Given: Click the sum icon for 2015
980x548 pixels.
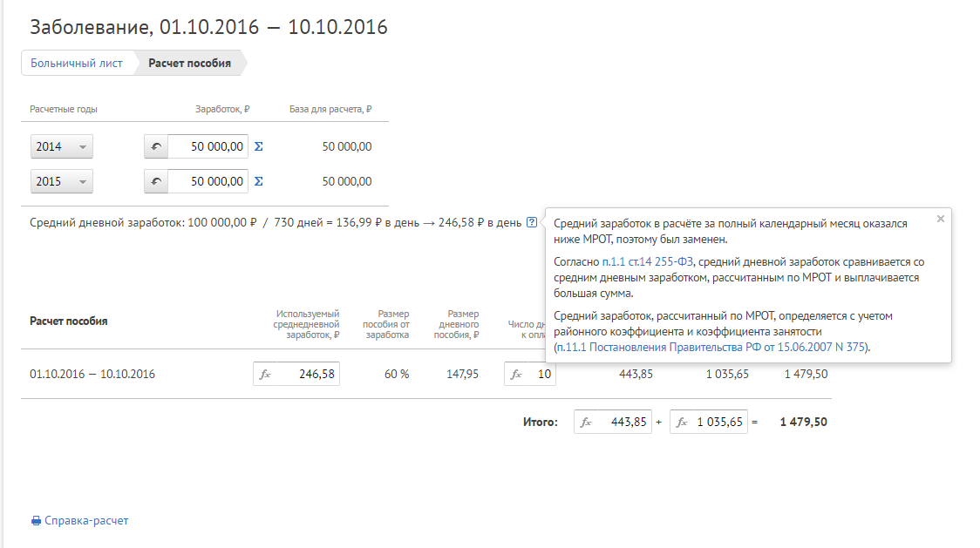Looking at the screenshot, I should [x=259, y=182].
